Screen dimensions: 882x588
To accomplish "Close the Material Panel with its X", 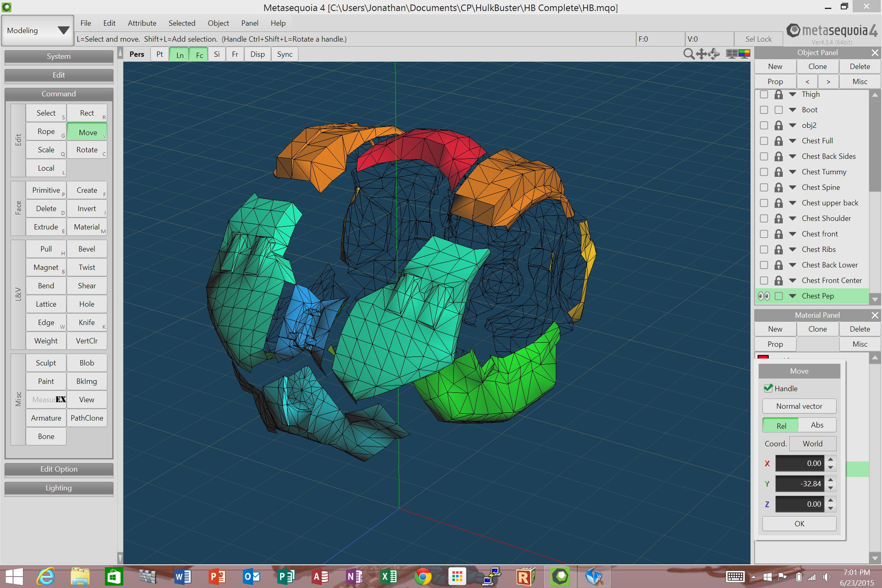I will [x=875, y=315].
